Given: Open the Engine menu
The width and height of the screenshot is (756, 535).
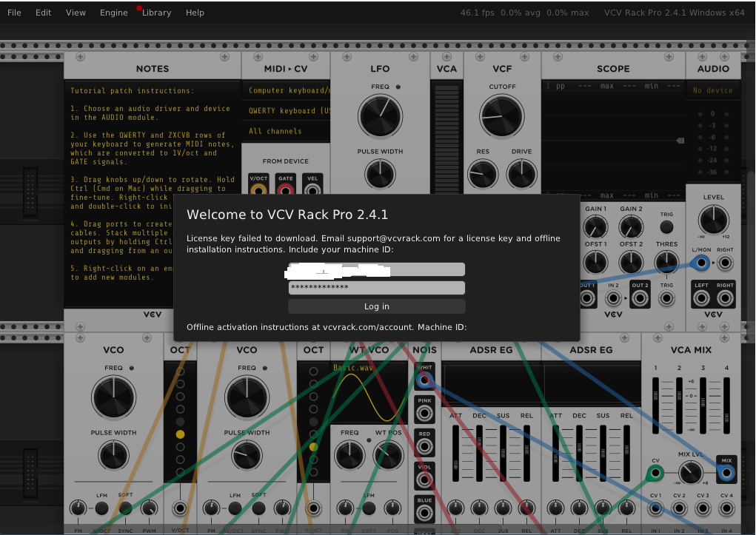Looking at the screenshot, I should tap(113, 13).
